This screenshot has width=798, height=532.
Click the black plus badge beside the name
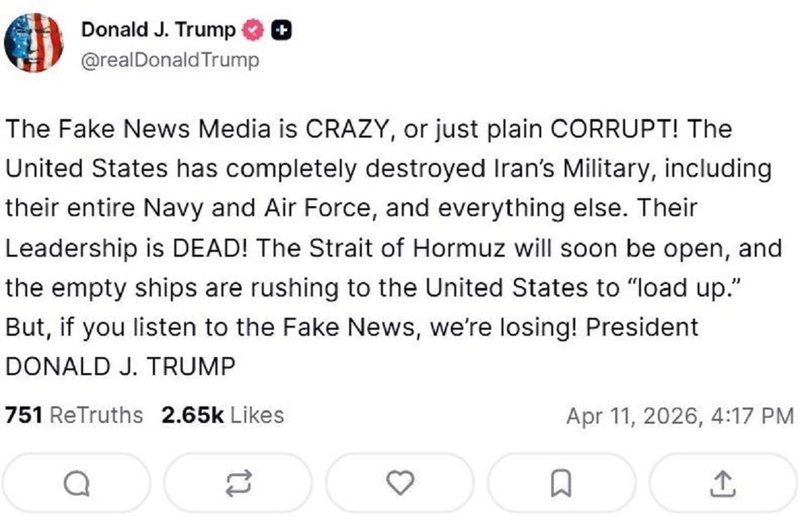[x=281, y=31]
